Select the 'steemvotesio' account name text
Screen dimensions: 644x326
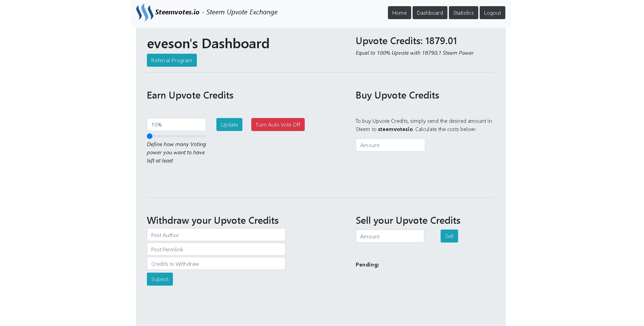click(395, 129)
